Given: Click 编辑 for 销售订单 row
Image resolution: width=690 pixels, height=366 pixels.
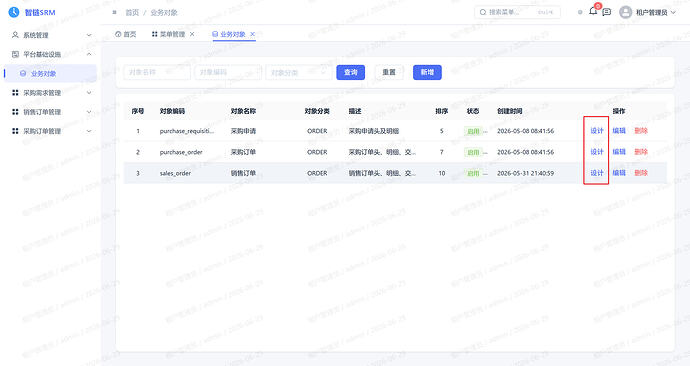Looking at the screenshot, I should click(x=619, y=173).
